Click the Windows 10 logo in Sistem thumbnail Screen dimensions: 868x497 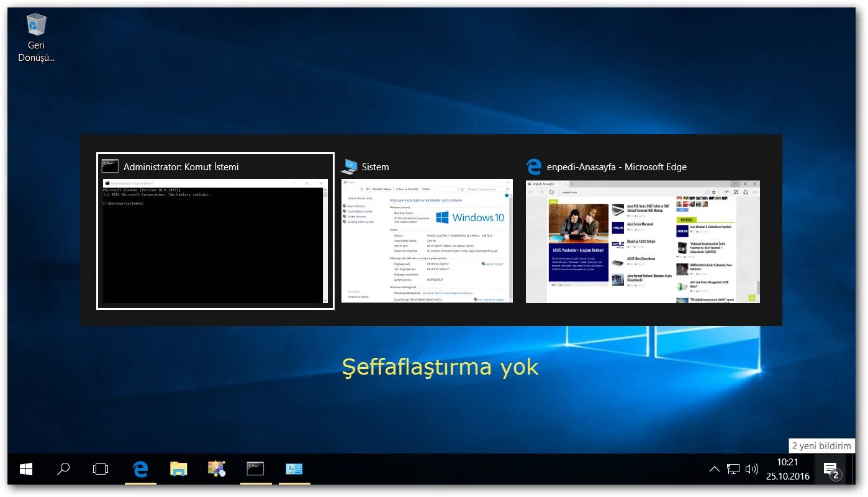[x=469, y=218]
